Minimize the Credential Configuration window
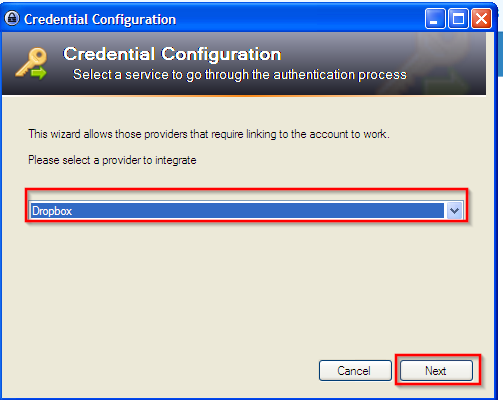 coord(435,19)
